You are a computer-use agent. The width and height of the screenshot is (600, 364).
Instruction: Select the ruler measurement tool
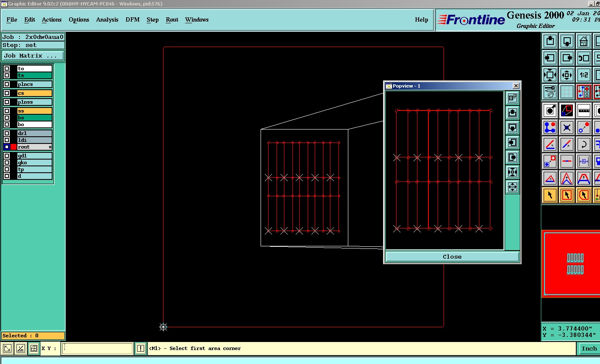[584, 110]
